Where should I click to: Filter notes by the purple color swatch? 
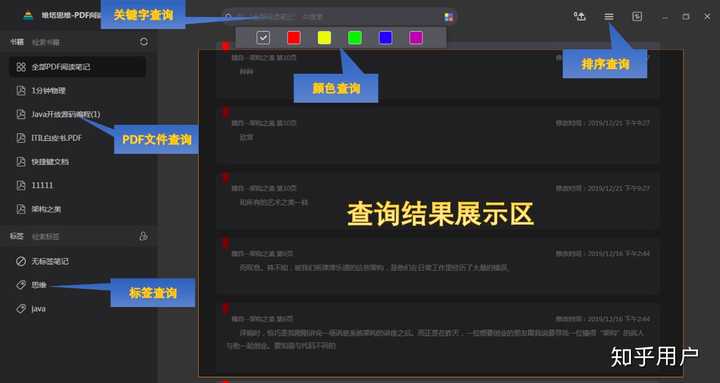pyautogui.click(x=416, y=38)
